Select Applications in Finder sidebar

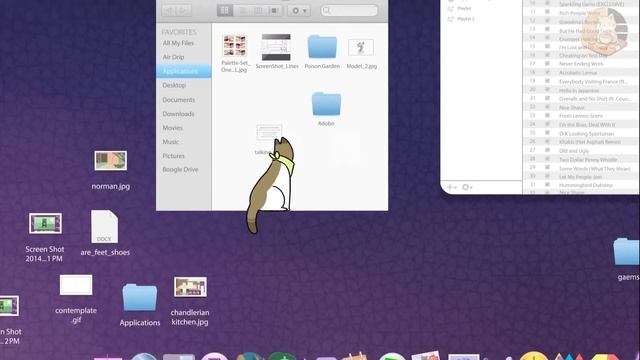[x=184, y=71]
